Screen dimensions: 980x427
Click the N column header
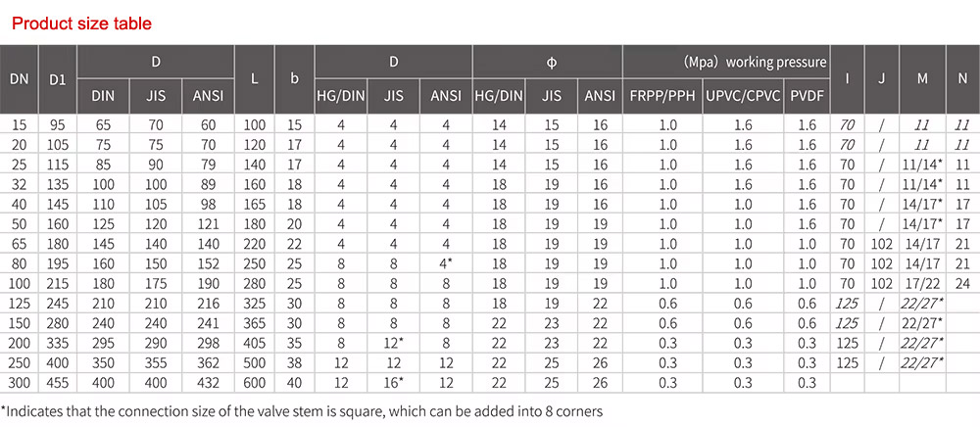(961, 78)
